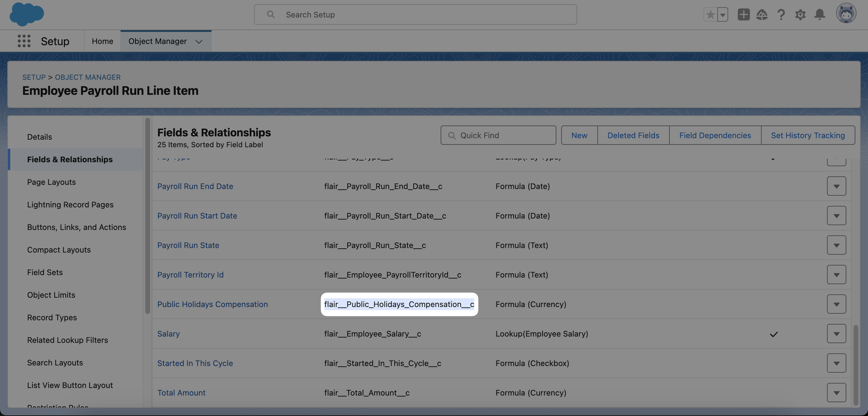Viewport: 868px width, 416px height.
Task: Click the favorites star icon
Action: (710, 14)
